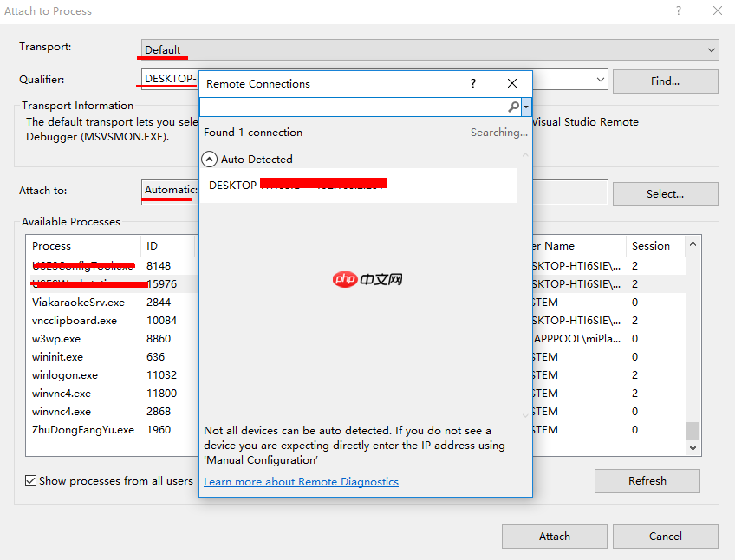Image resolution: width=735 pixels, height=560 pixels.
Task: Open Learn more about Remote Diagnostics
Action: (x=301, y=481)
